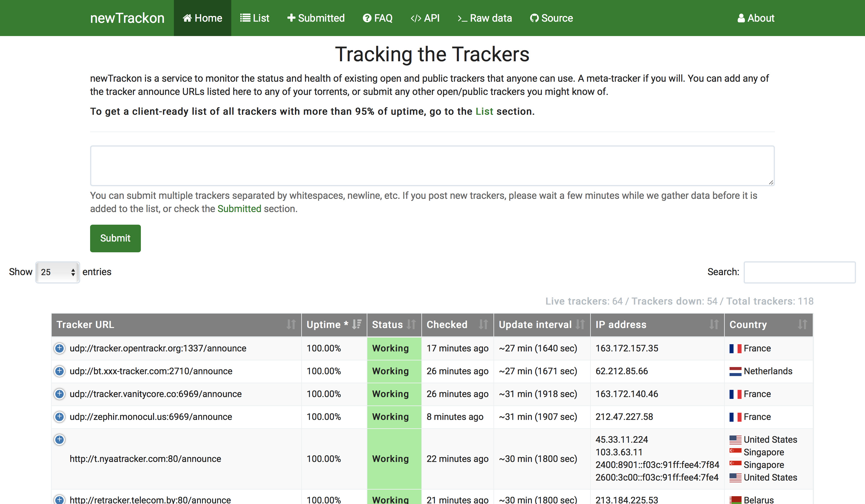Select URL http://t.nyaatracker.com:80/announce
This screenshot has height=504, width=865.
pyautogui.click(x=145, y=459)
